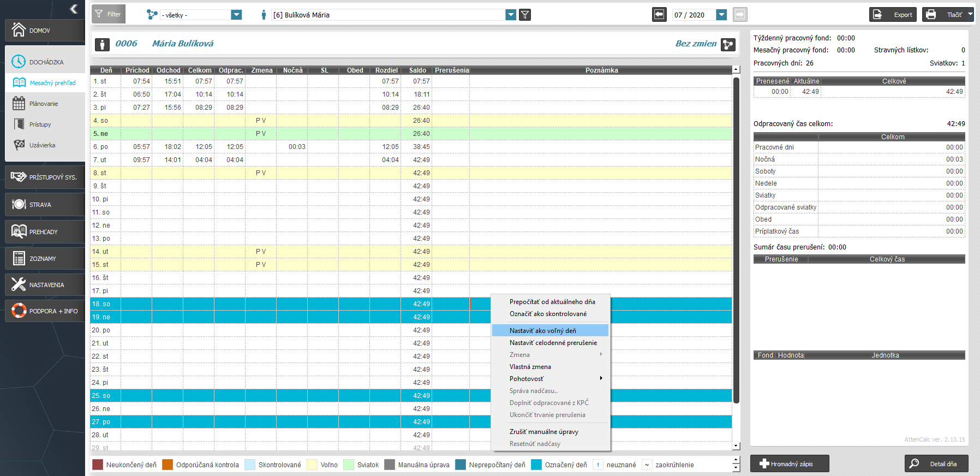The image size is (980, 476).
Task: Open the STRAVA meal icon
Action: (x=19, y=204)
